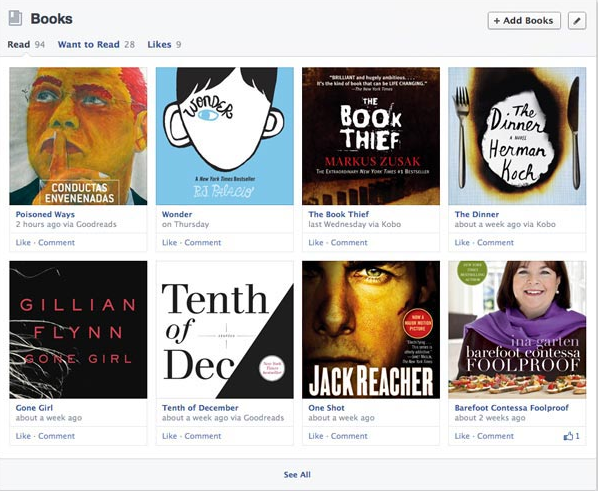The height and width of the screenshot is (491, 598).
Task: Click the Wonder title link
Action: [x=177, y=214]
